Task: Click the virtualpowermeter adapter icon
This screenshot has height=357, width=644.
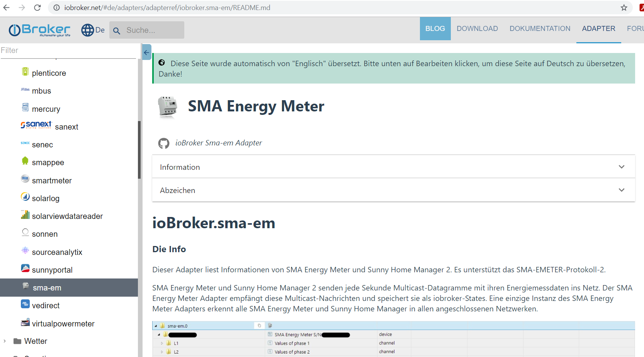Action: (25, 322)
